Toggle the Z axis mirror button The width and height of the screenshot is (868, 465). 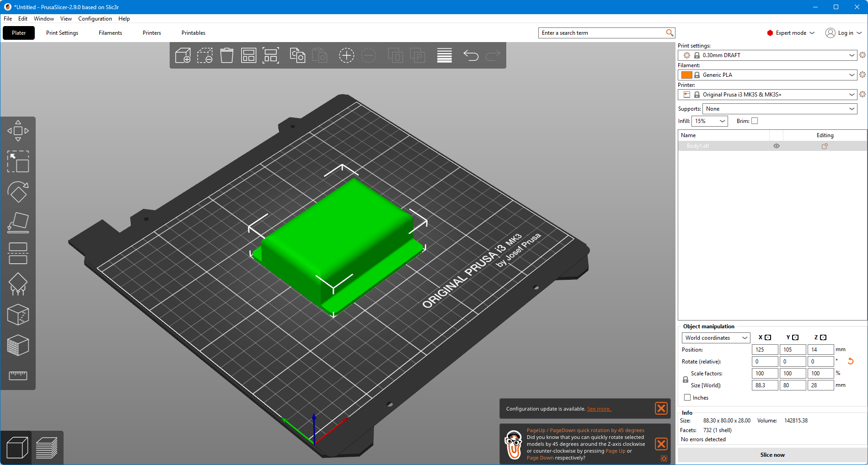pos(823,337)
